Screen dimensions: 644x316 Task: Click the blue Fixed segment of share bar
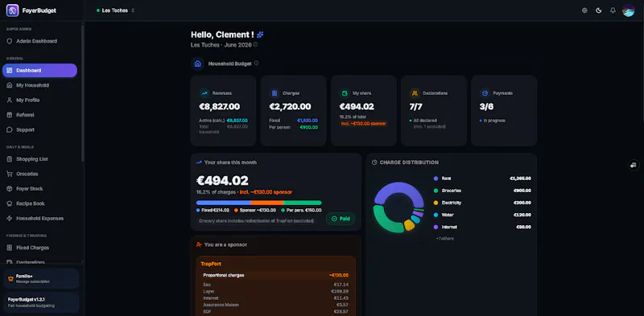pos(224,203)
